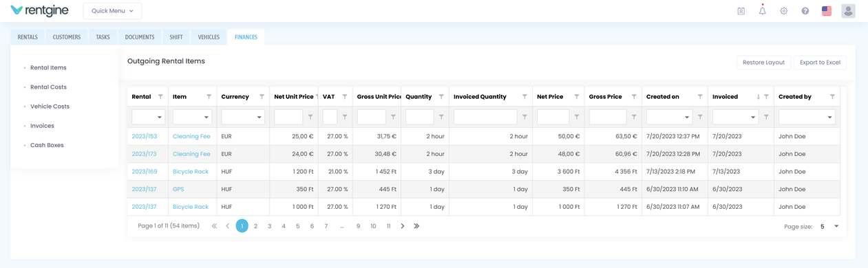
Task: Click filter operator icon beside Invoiced Quantity input
Action: coord(525,117)
